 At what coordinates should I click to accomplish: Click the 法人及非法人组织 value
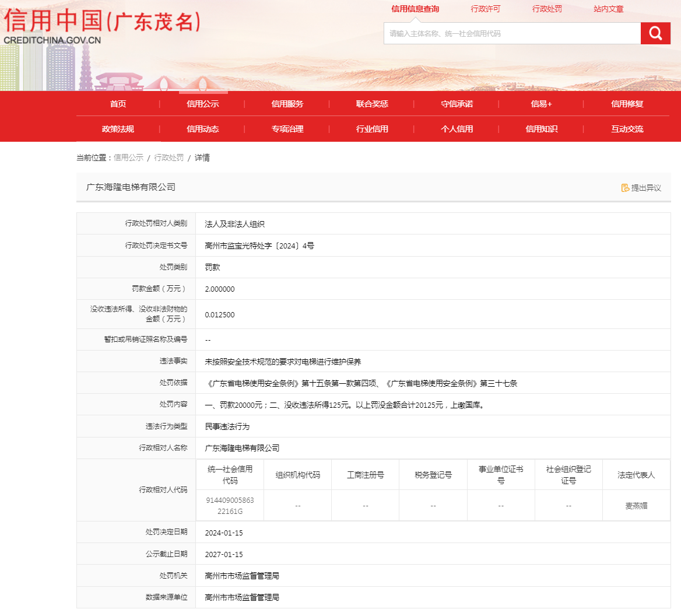click(x=234, y=224)
